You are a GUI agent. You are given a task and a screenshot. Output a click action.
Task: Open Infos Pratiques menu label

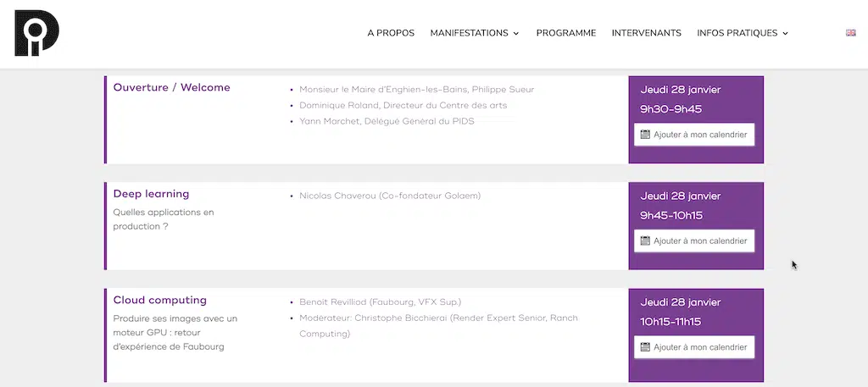(737, 33)
